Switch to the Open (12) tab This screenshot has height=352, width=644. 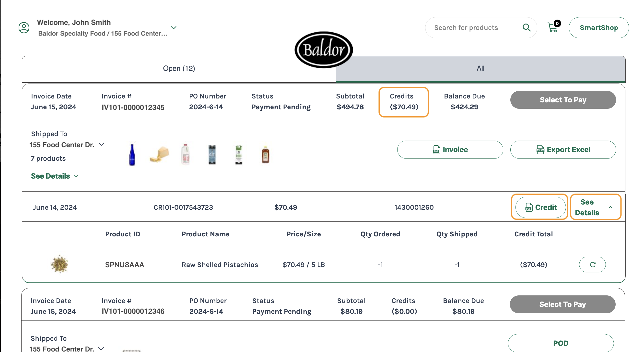pyautogui.click(x=179, y=68)
